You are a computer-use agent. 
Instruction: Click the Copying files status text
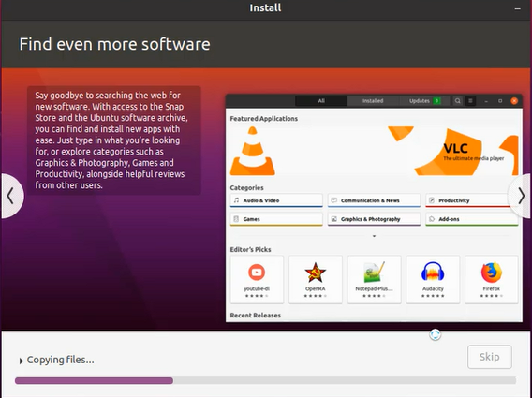[60, 360]
